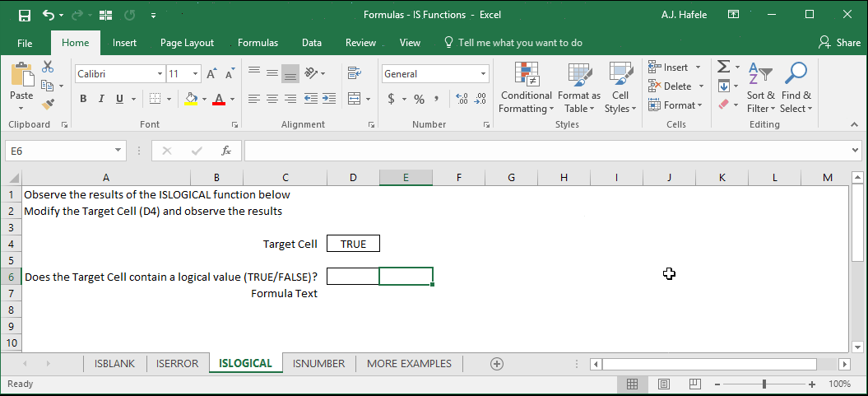Viewport: 868px width, 396px height.
Task: Click the zoom slider handle
Action: pos(764,384)
